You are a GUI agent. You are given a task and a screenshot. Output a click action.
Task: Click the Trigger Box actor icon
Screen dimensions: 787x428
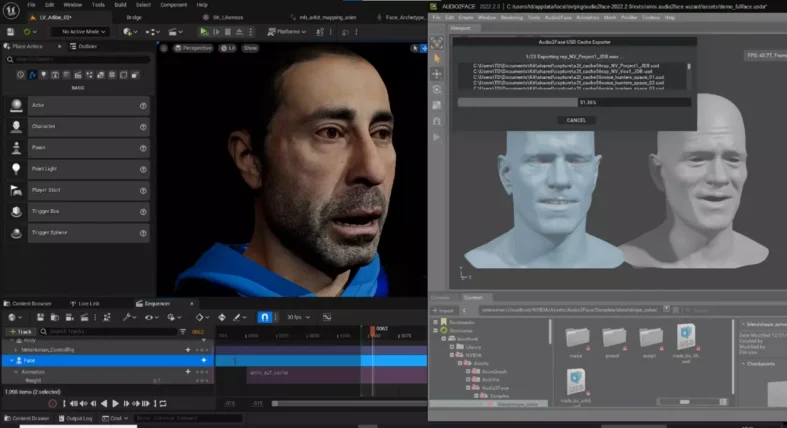17,211
